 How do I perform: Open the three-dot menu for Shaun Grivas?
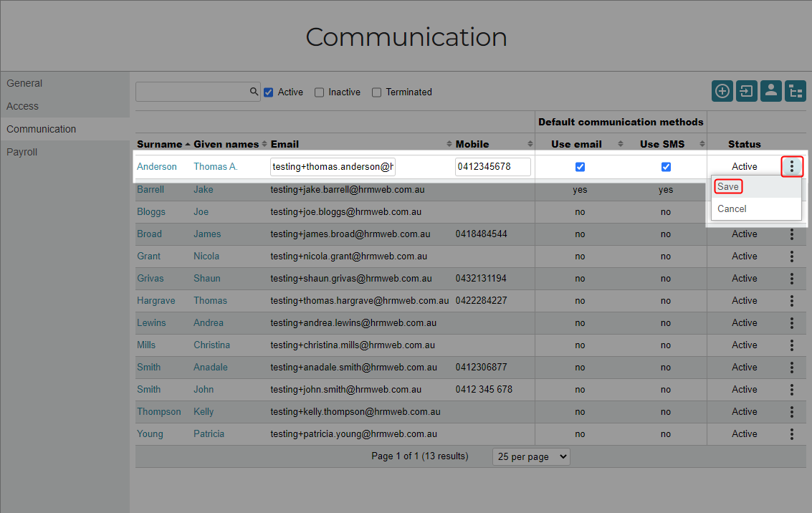(792, 279)
